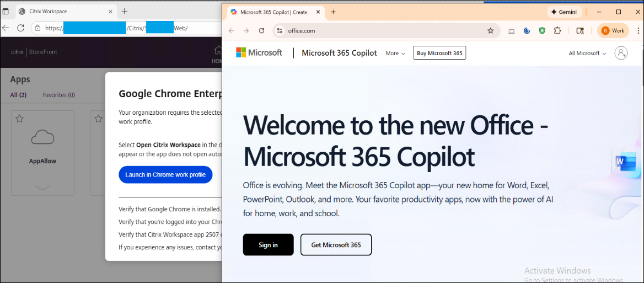Go forward in the Chrome window
This screenshot has height=283, width=644.
[x=246, y=31]
